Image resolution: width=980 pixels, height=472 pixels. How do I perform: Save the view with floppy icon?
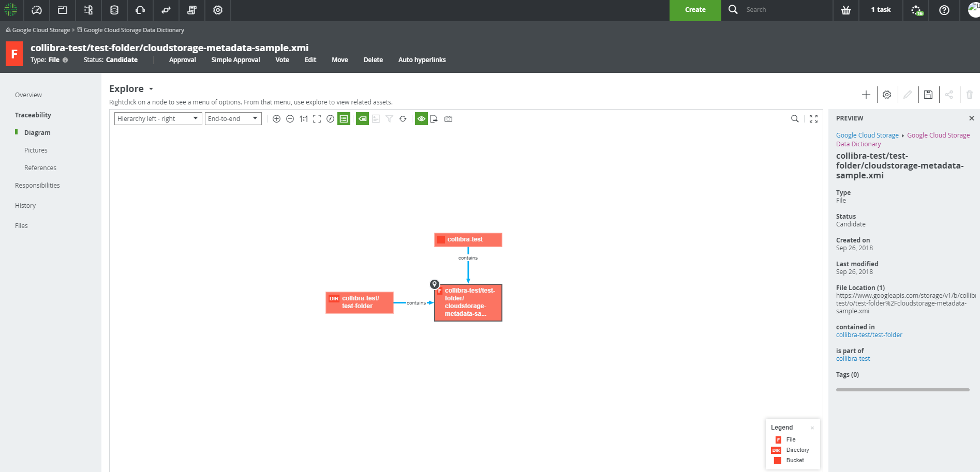pos(928,95)
